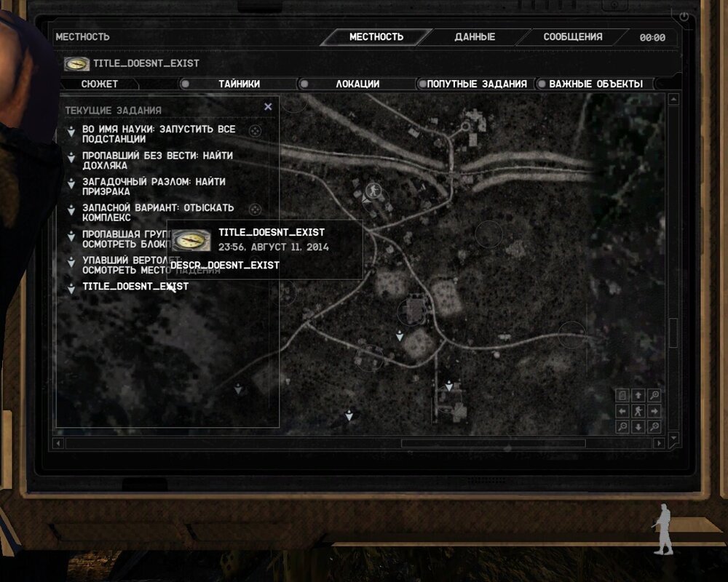This screenshot has height=582, width=728.
Task: Click the 00:00 clock display
Action: (652, 38)
